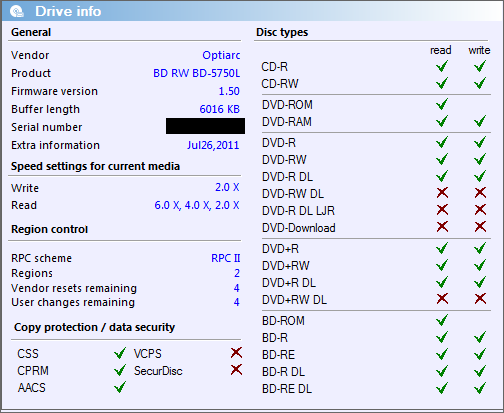Click the General section heading

tap(31, 32)
